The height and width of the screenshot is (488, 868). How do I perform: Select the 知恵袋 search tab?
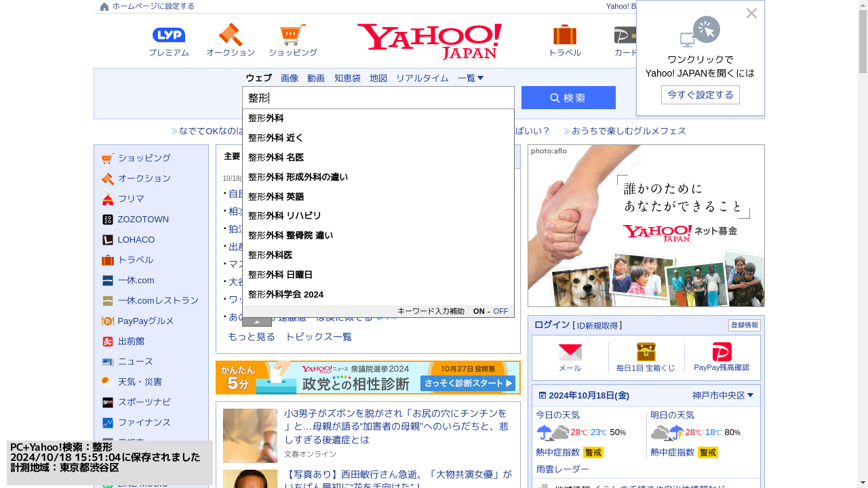pos(347,78)
